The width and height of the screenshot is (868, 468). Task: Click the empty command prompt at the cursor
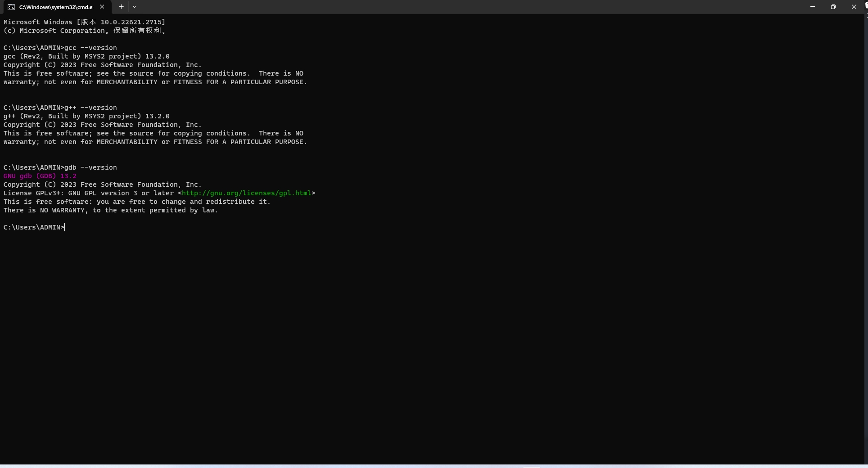tap(65, 227)
